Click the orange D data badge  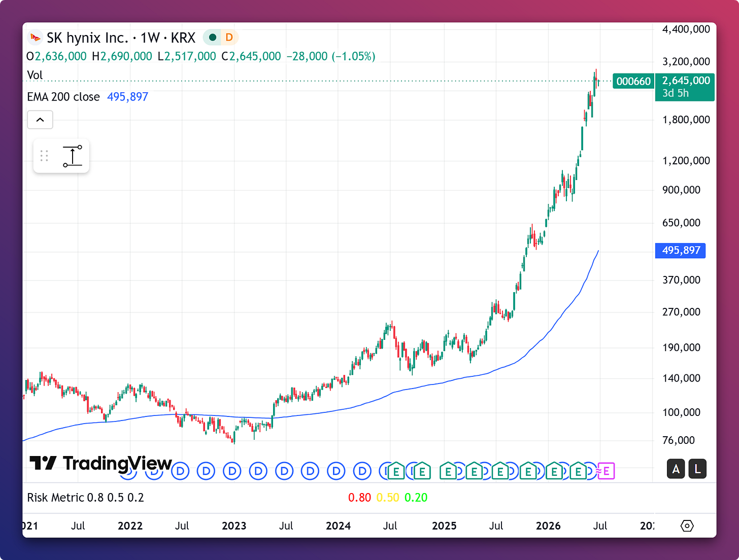pyautogui.click(x=229, y=38)
